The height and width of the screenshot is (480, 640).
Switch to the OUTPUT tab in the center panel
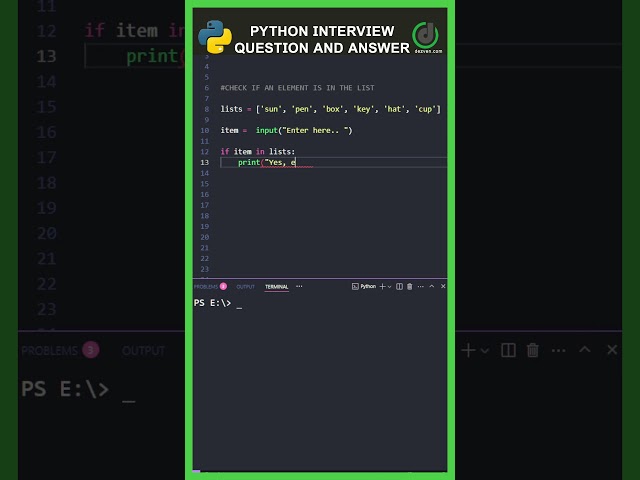tap(245, 287)
